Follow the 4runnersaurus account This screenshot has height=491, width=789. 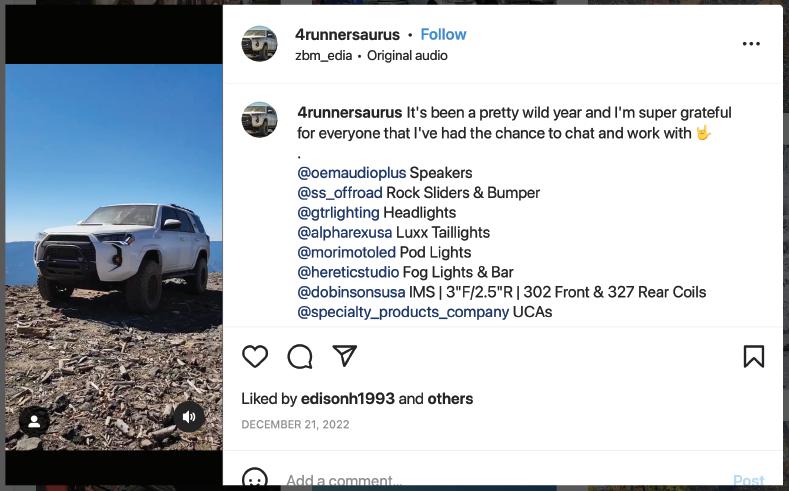pyautogui.click(x=443, y=34)
